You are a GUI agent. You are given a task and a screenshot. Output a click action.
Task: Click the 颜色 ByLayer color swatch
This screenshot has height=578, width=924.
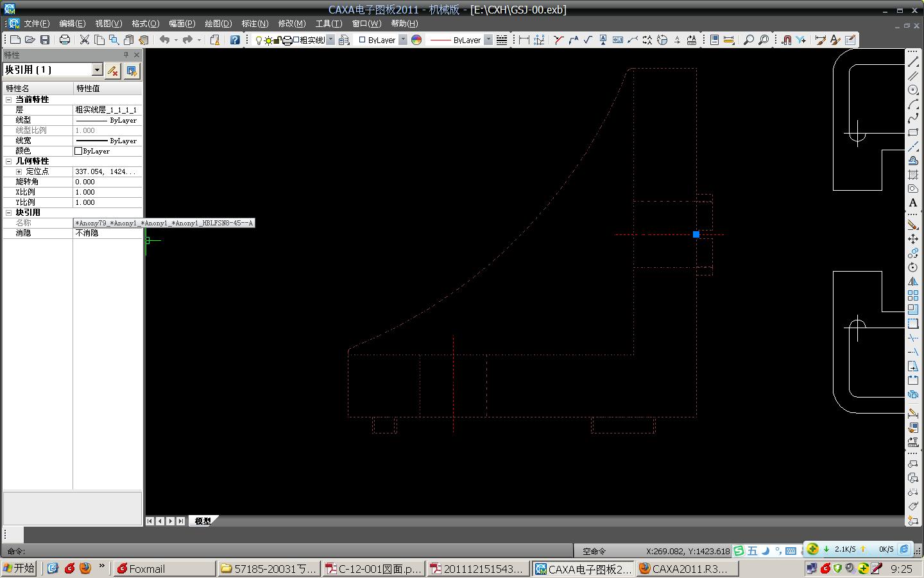click(x=78, y=151)
